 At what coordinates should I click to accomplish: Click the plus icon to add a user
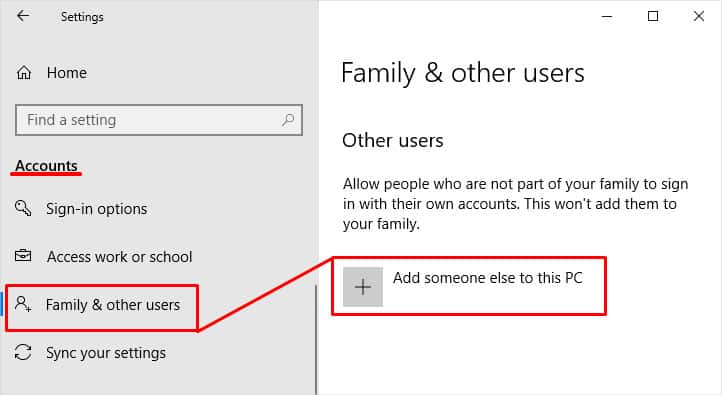(x=363, y=287)
